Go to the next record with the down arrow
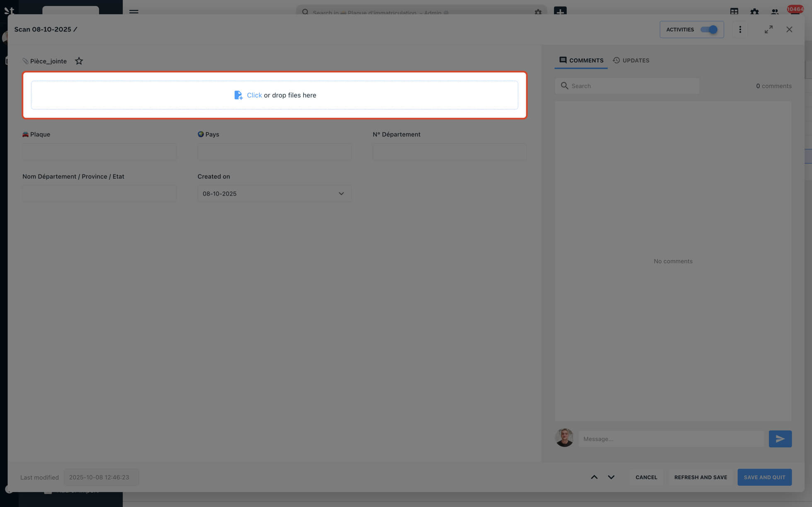This screenshot has width=812, height=507. tap(611, 477)
